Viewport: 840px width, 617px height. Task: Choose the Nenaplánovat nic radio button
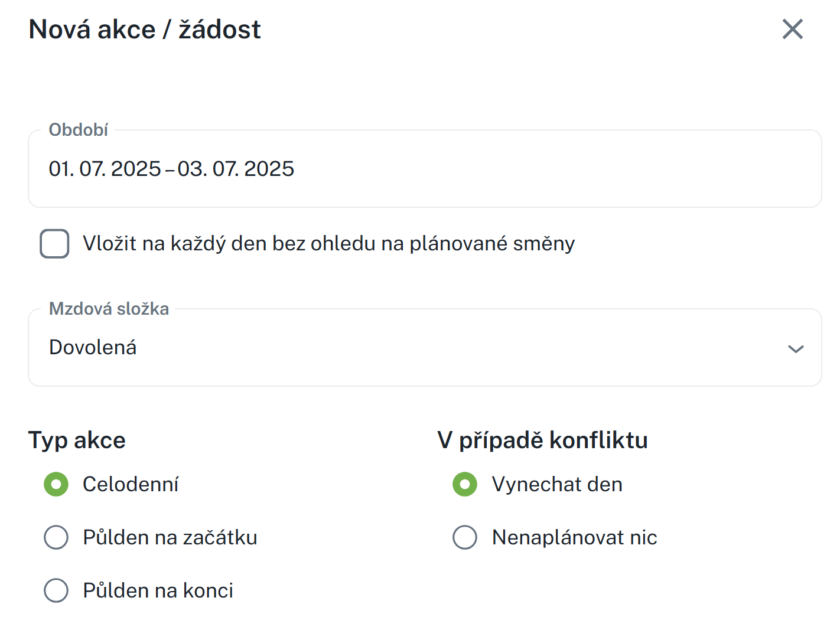(x=465, y=538)
